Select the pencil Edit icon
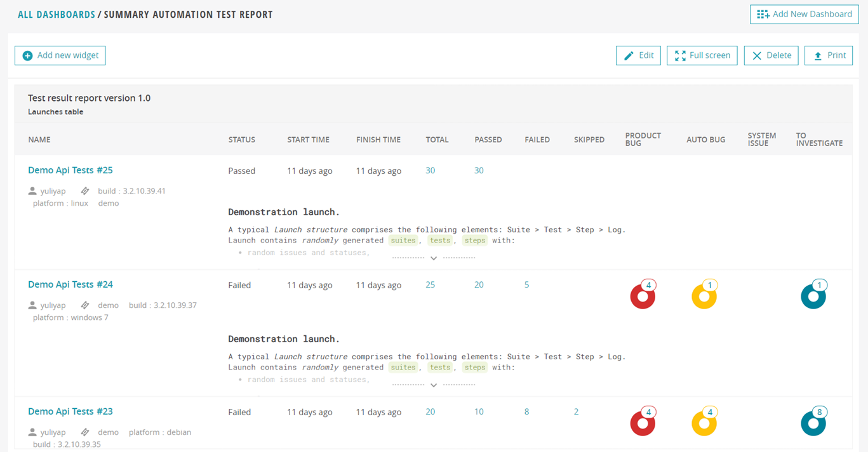Viewport: 868px width, 452px height. point(629,55)
